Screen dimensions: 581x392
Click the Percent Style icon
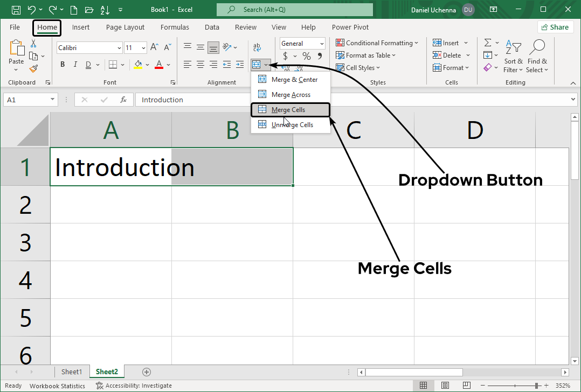[x=306, y=56]
